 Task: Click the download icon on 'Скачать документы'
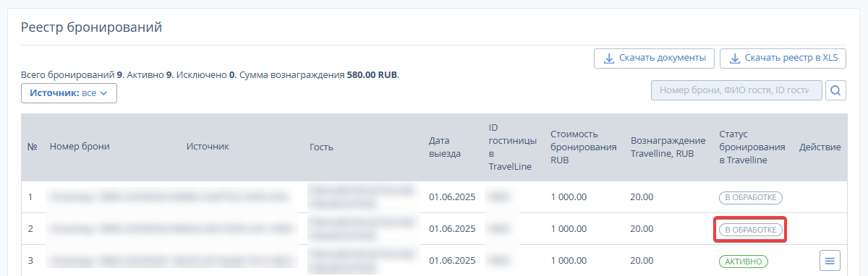coord(609,58)
